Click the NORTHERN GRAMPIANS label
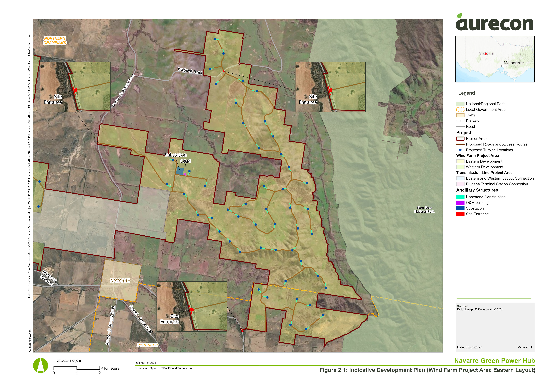Screen dimensions: 555x392 click(x=55, y=41)
